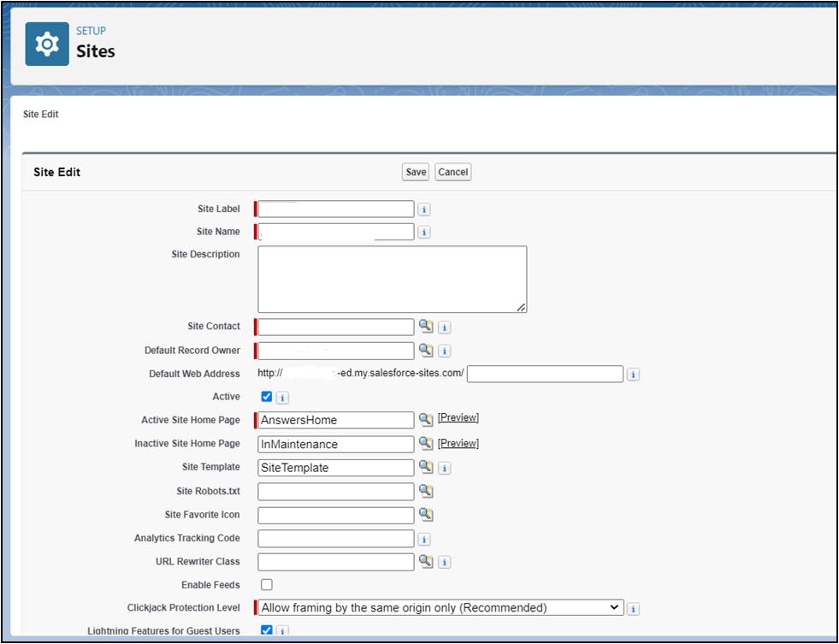
Task: Focus the Site Label input field
Action: point(335,210)
